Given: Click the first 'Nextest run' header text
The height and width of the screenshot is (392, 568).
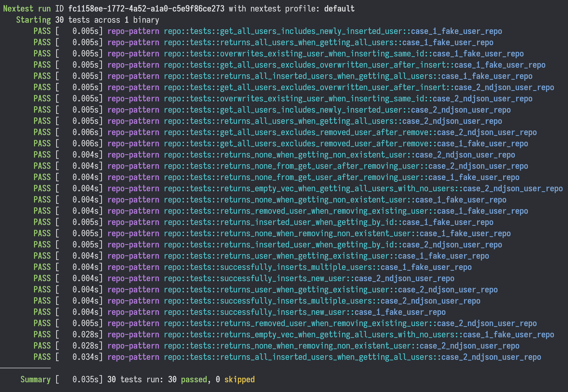Looking at the screenshot, I should [27, 9].
